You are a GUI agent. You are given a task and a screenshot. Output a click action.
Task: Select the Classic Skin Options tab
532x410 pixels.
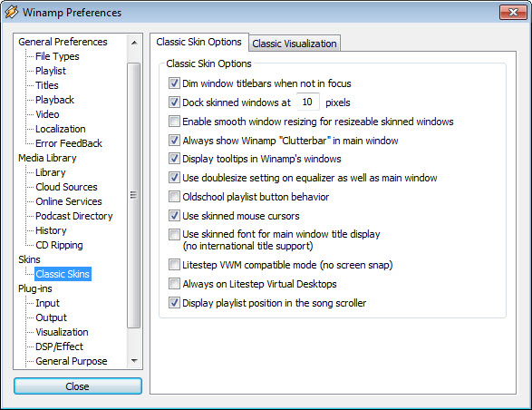(198, 42)
